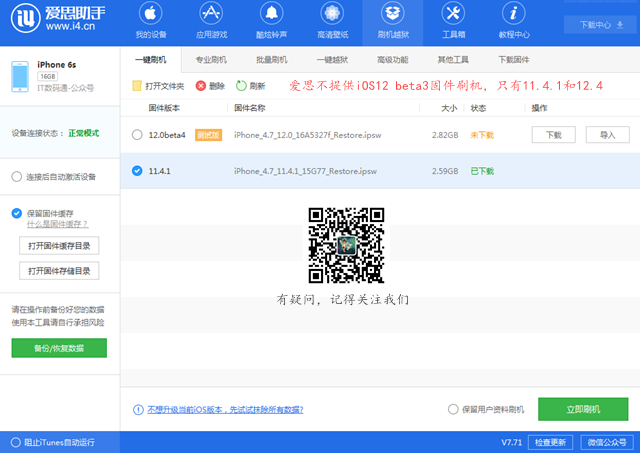The width and height of the screenshot is (640, 453).
Task: Click the 固件名称 column header
Action: click(x=249, y=108)
